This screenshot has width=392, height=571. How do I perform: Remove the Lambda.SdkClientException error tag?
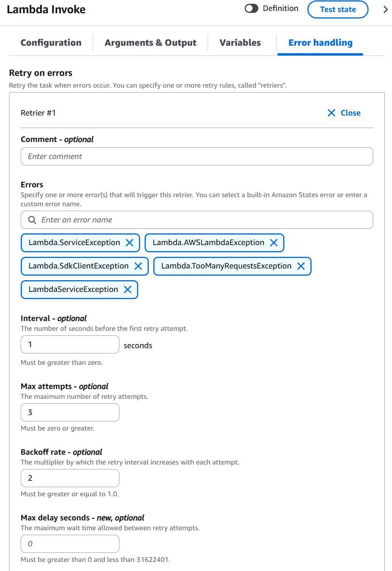pos(138,266)
